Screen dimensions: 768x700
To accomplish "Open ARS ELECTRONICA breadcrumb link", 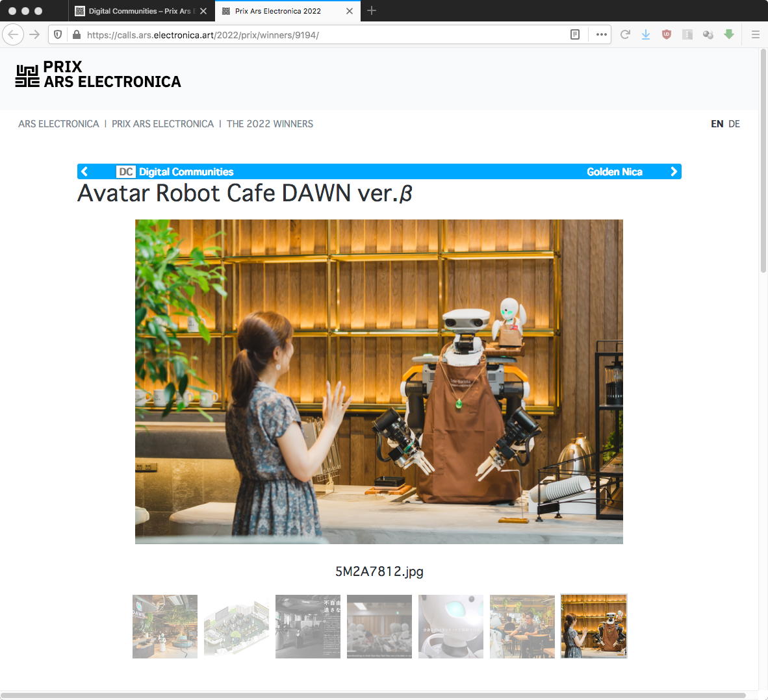I will click(x=58, y=124).
